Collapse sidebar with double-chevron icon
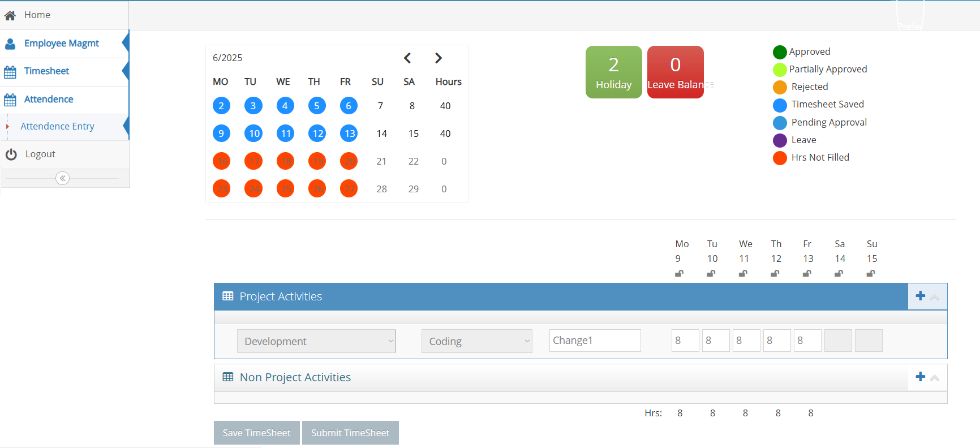 [63, 178]
